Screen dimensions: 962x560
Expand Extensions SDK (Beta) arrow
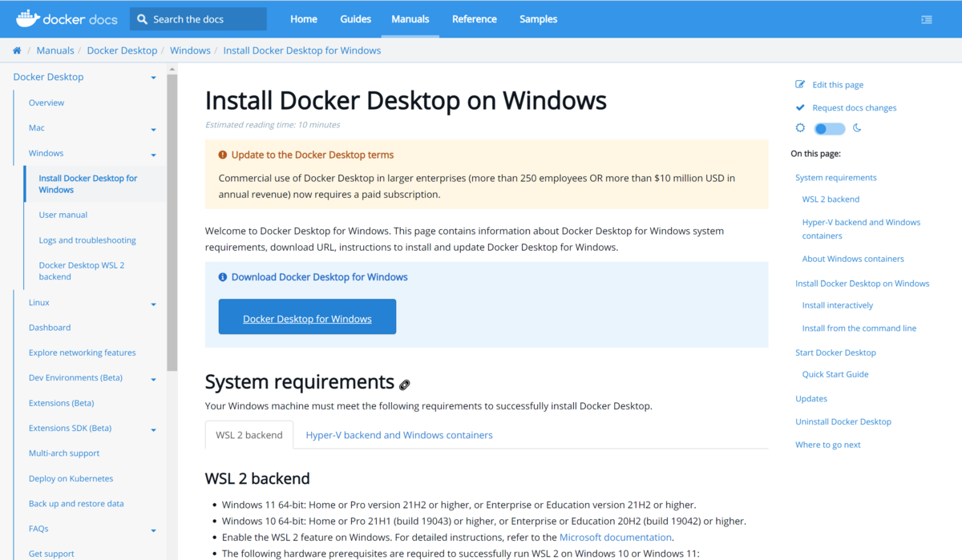tap(153, 430)
